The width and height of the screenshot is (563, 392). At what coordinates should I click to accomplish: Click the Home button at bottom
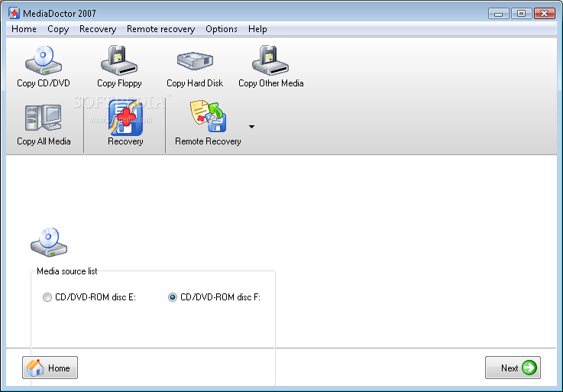(50, 368)
